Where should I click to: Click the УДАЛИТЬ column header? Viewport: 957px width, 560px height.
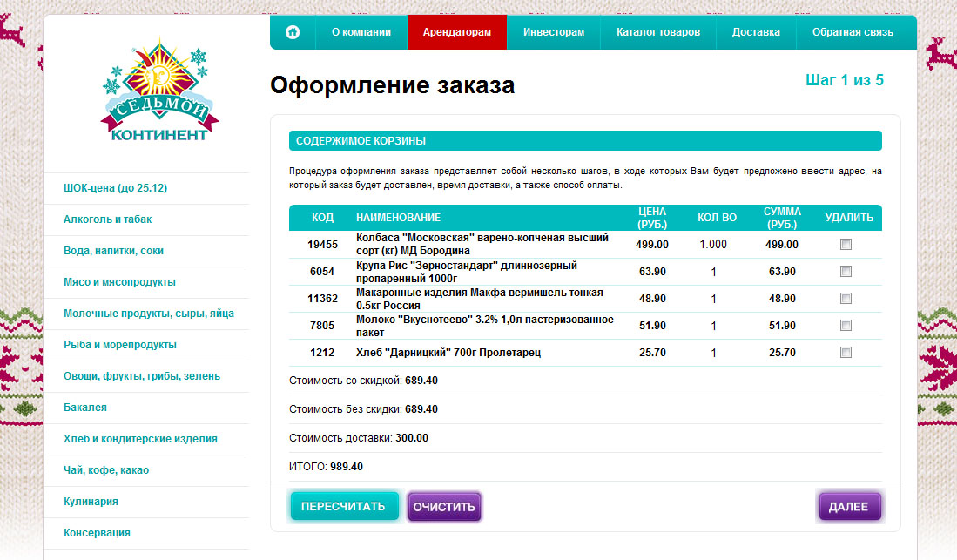tap(849, 218)
